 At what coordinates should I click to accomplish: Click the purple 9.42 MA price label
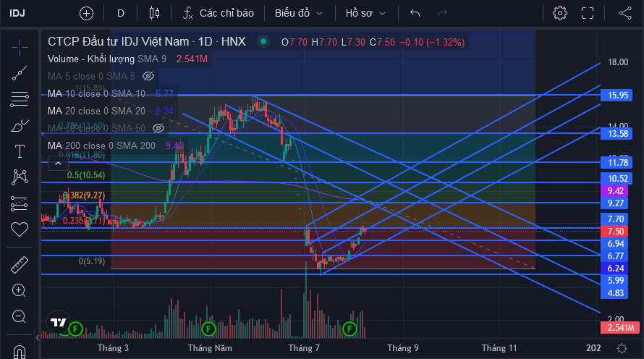tap(615, 190)
